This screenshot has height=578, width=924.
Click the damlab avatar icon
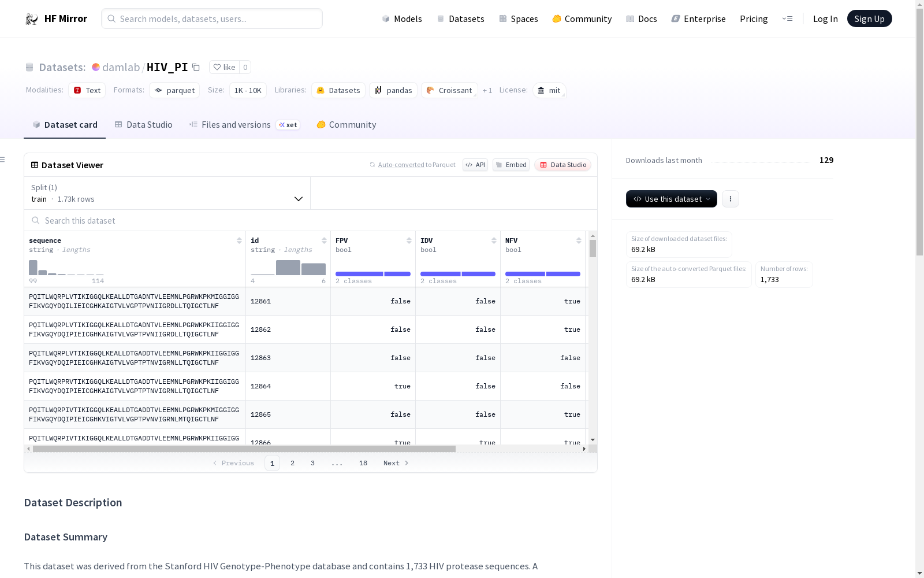pos(96,67)
